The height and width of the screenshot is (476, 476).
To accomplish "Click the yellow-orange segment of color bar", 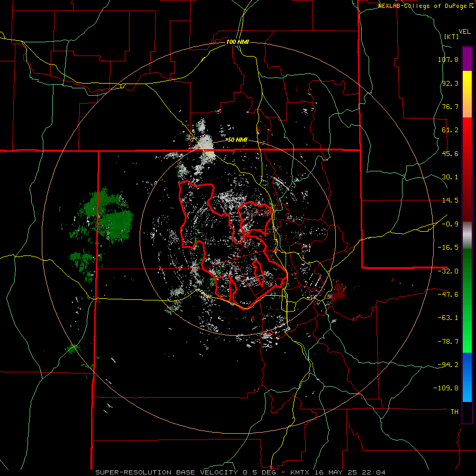I will [x=467, y=94].
